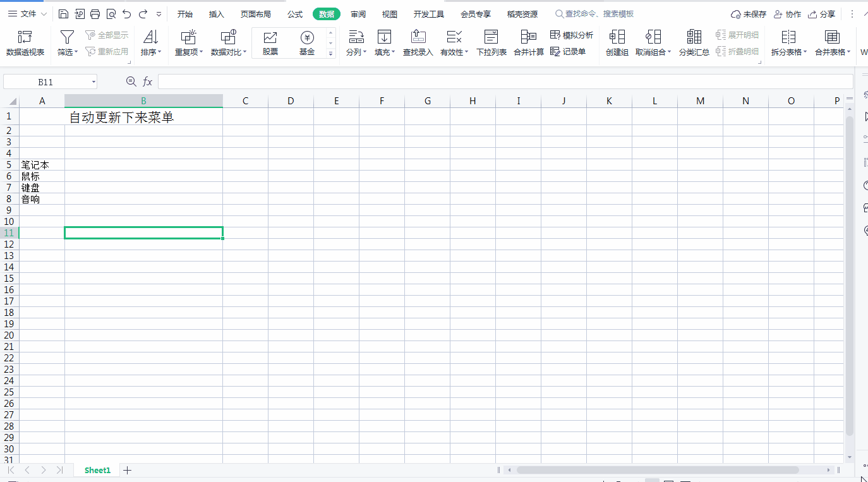The height and width of the screenshot is (482, 868).
Task: Click the 拆分表格 split table icon
Action: click(788, 37)
